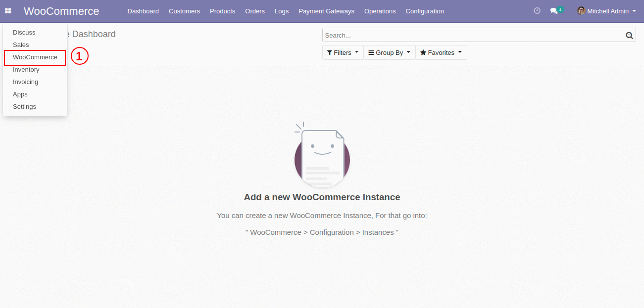Image resolution: width=644 pixels, height=308 pixels.
Task: Click Mitchell Admin avatar picture
Action: click(581, 11)
